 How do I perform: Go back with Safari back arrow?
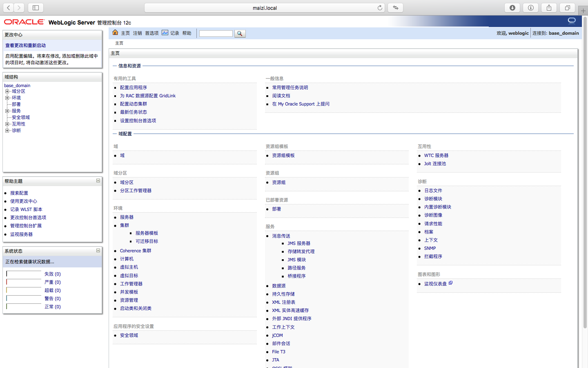point(9,8)
